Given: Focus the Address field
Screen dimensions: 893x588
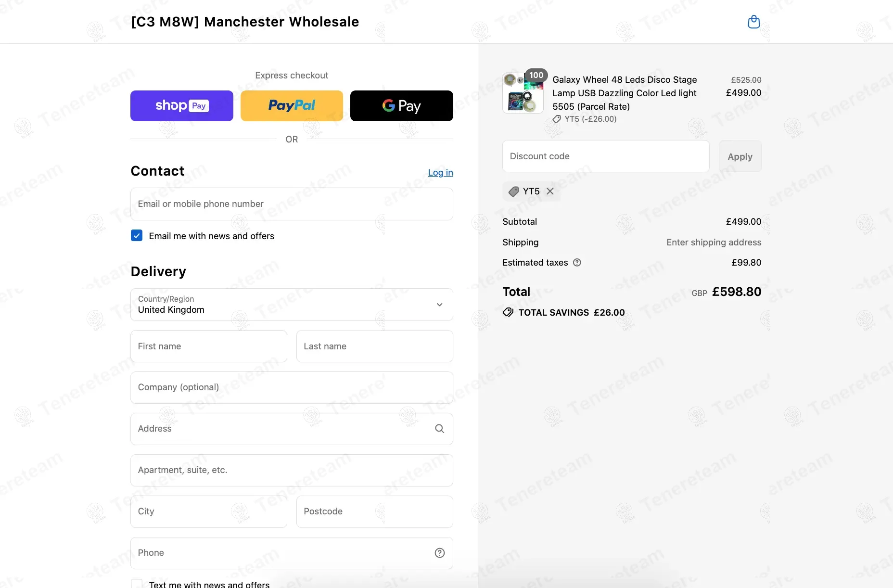Looking at the screenshot, I should (292, 429).
